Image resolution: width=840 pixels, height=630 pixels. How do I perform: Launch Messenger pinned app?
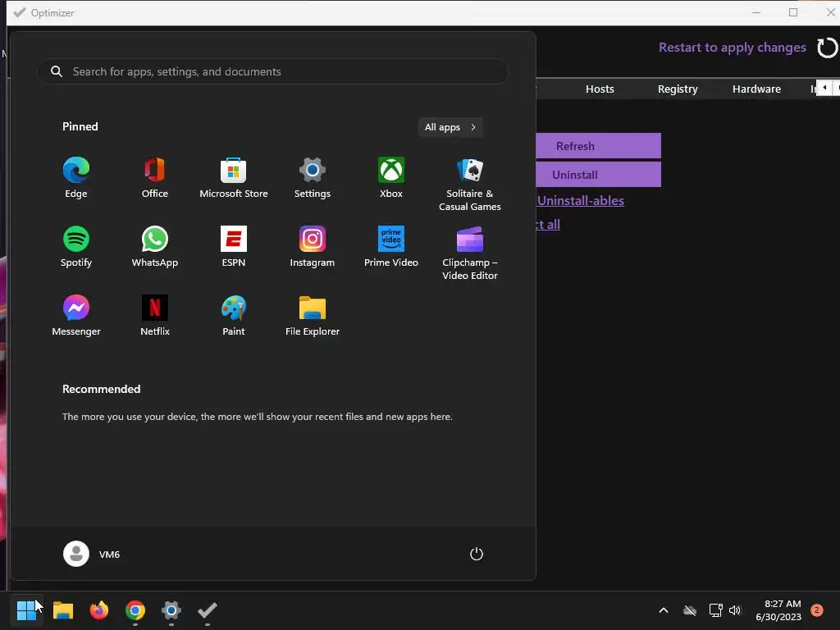pyautogui.click(x=76, y=316)
